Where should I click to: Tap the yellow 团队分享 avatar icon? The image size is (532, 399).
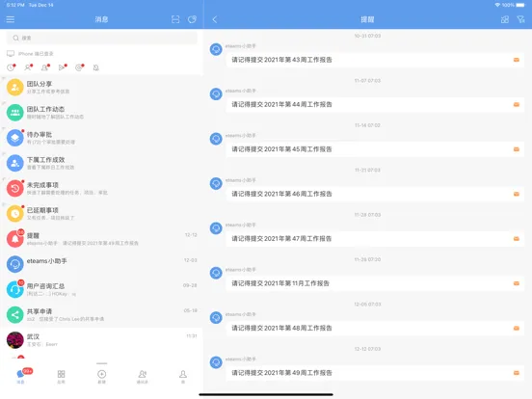pos(14,87)
